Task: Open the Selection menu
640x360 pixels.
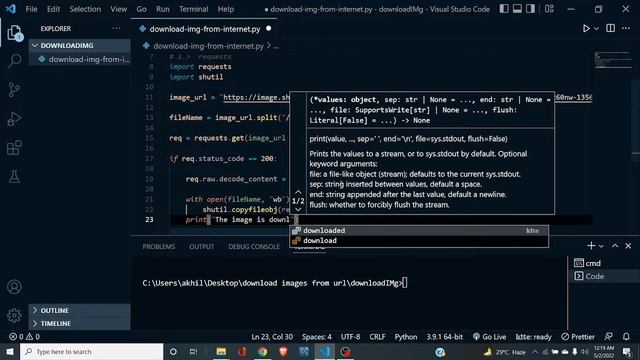Action: point(85,9)
